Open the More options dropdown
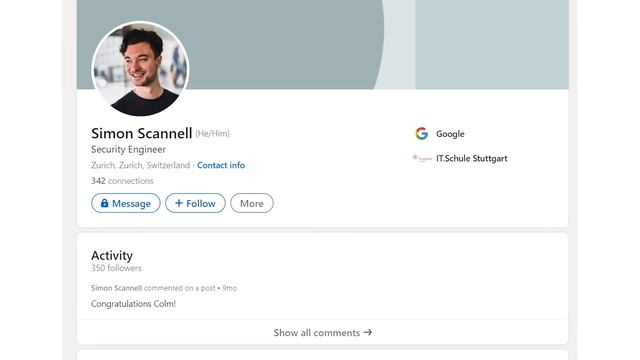640x360 pixels. [252, 203]
